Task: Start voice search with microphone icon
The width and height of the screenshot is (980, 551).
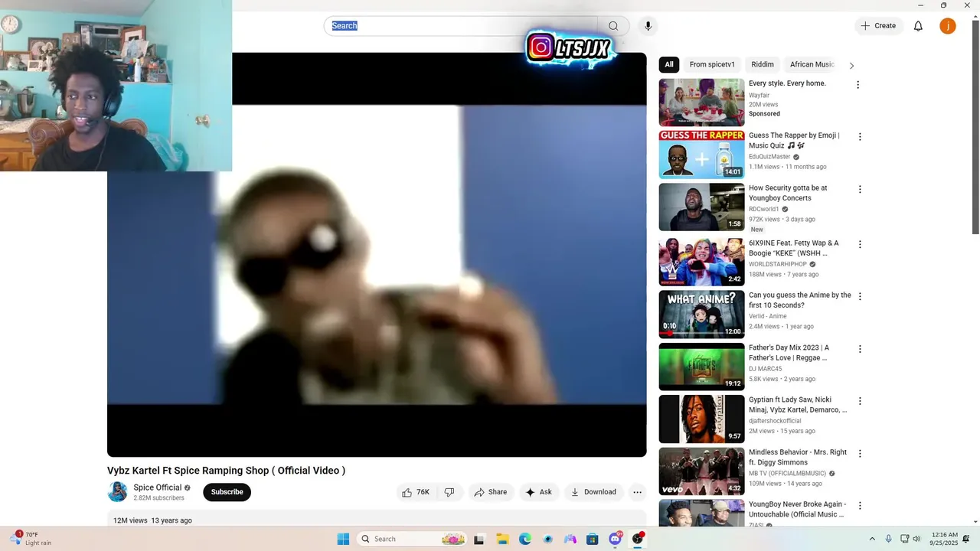Action: click(x=648, y=26)
